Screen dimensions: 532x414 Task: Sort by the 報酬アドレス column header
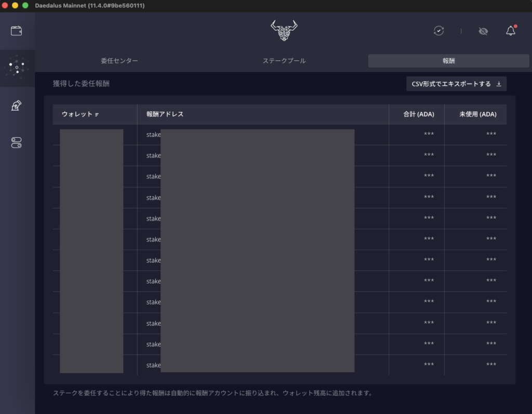165,114
